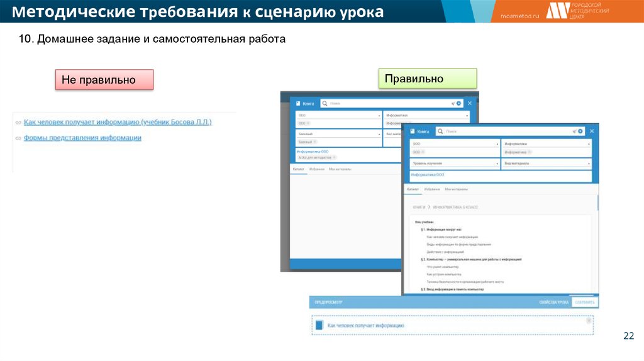Image resolution: width=644 pixels, height=361 pixels.
Task: Remove the attached book with the X icon
Action: tap(589, 320)
